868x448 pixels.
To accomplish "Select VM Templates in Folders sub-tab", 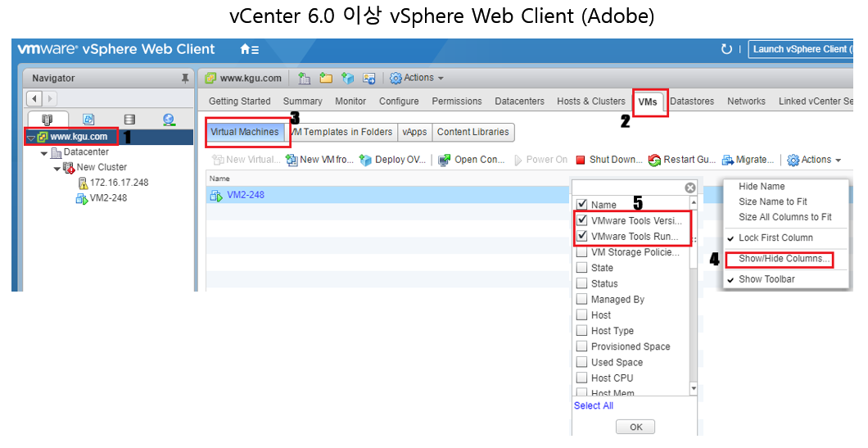I will tap(342, 132).
